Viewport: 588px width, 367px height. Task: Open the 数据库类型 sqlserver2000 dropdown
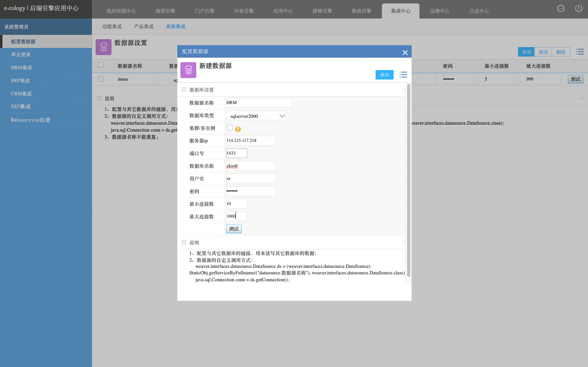[x=256, y=116]
